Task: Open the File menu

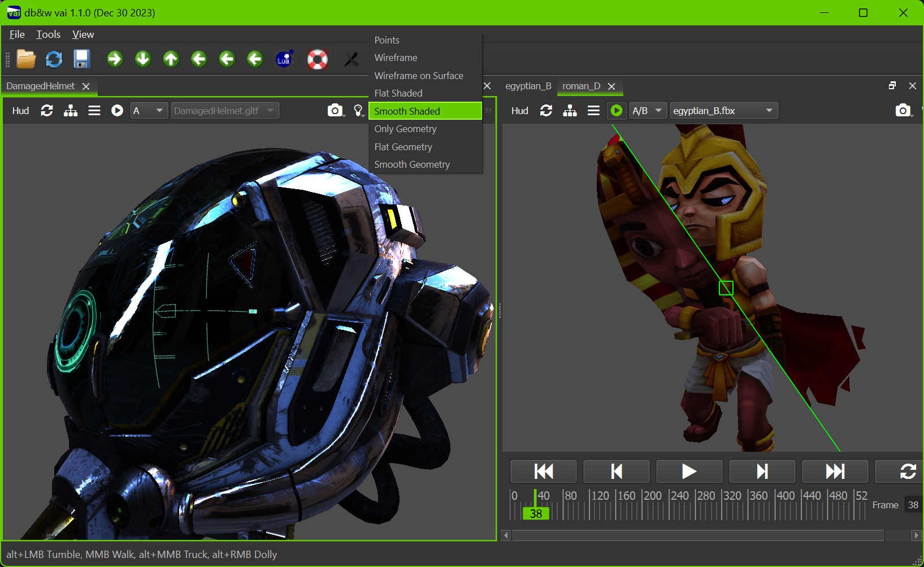Action: click(x=17, y=34)
